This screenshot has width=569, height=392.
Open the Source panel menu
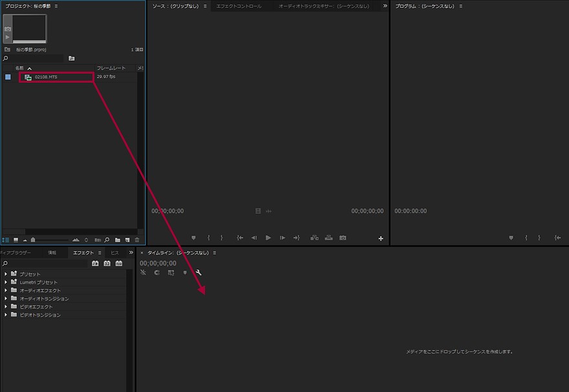205,6
